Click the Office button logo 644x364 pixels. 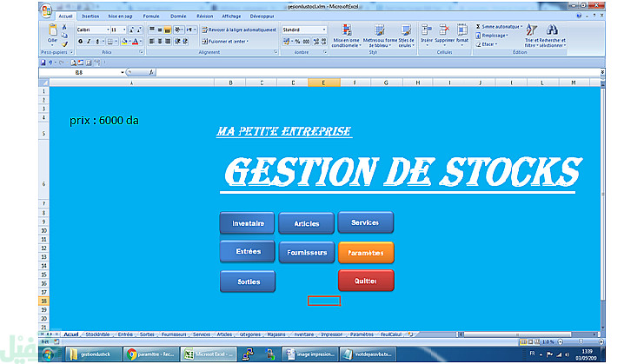click(46, 11)
